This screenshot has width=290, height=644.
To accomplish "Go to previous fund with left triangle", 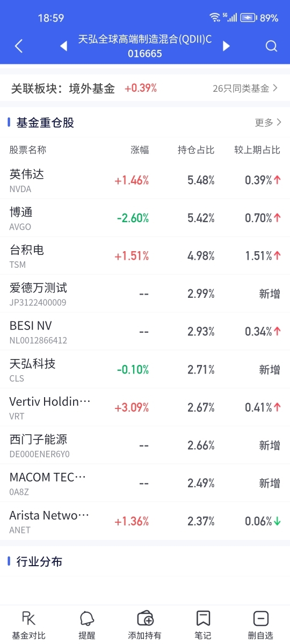I will pos(64,46).
